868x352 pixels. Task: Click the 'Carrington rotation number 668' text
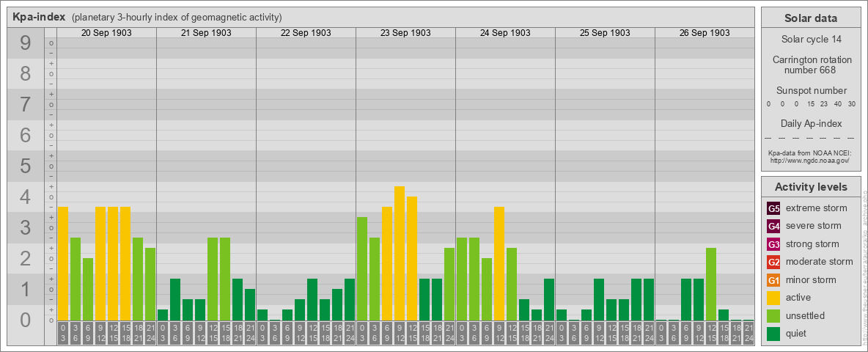[x=812, y=65]
